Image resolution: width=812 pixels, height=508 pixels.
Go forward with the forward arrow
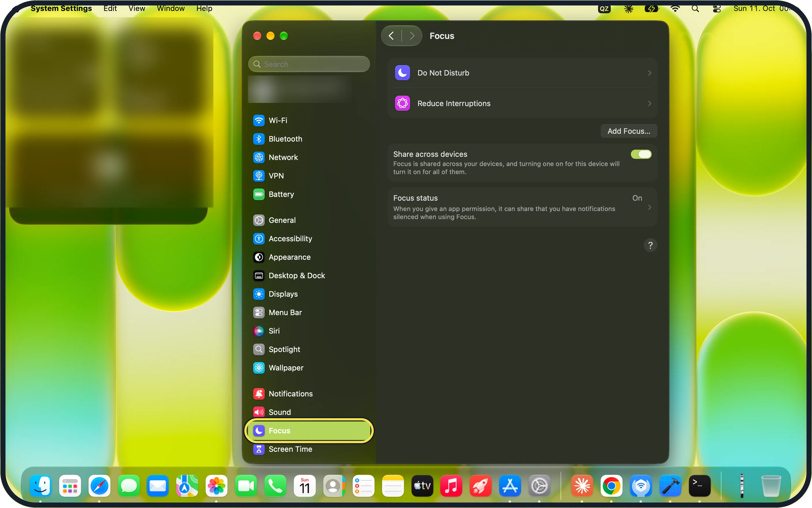(x=412, y=36)
